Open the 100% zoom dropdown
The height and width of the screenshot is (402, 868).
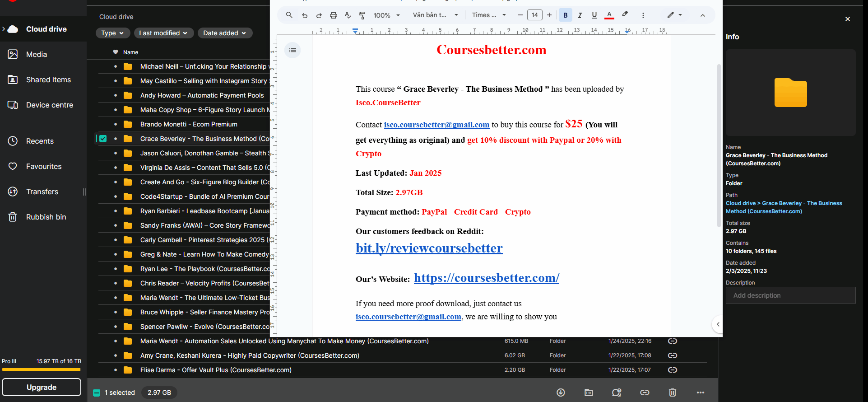[x=386, y=15]
